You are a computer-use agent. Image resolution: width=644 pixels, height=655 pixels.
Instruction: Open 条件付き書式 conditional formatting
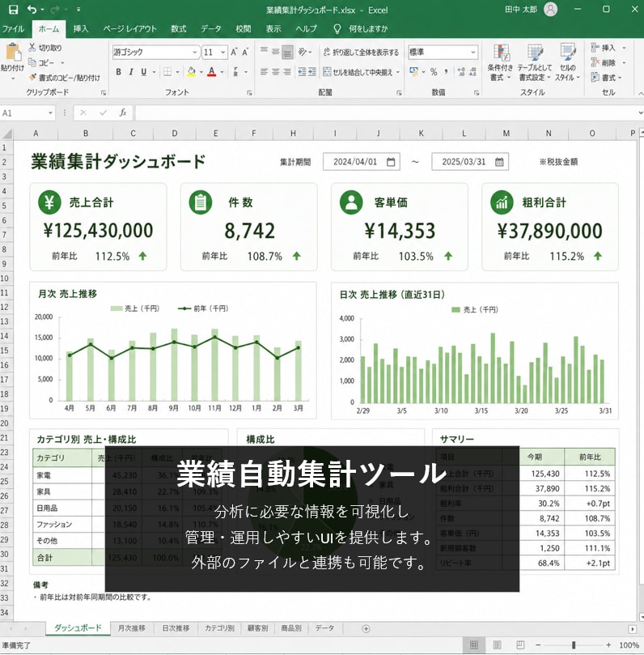[x=500, y=62]
